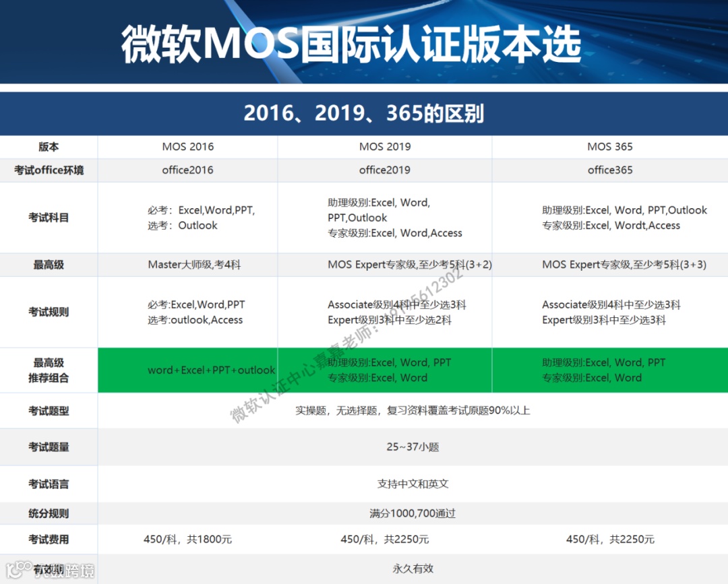Click the '最高级 推荐组合' row label

[x=49, y=370]
